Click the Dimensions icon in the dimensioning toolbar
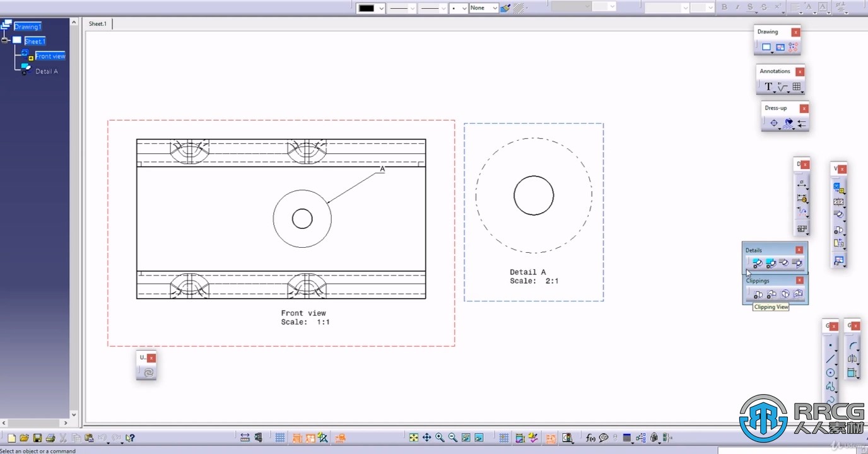 (x=802, y=183)
